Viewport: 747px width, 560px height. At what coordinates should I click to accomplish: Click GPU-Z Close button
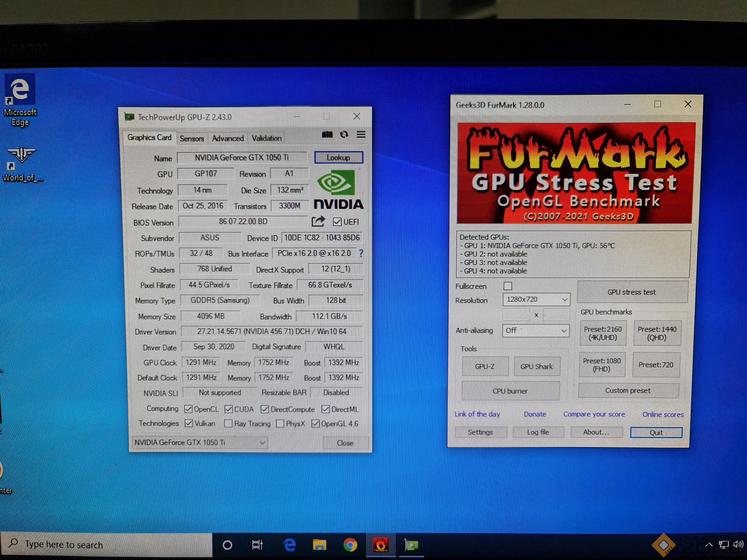click(x=345, y=443)
